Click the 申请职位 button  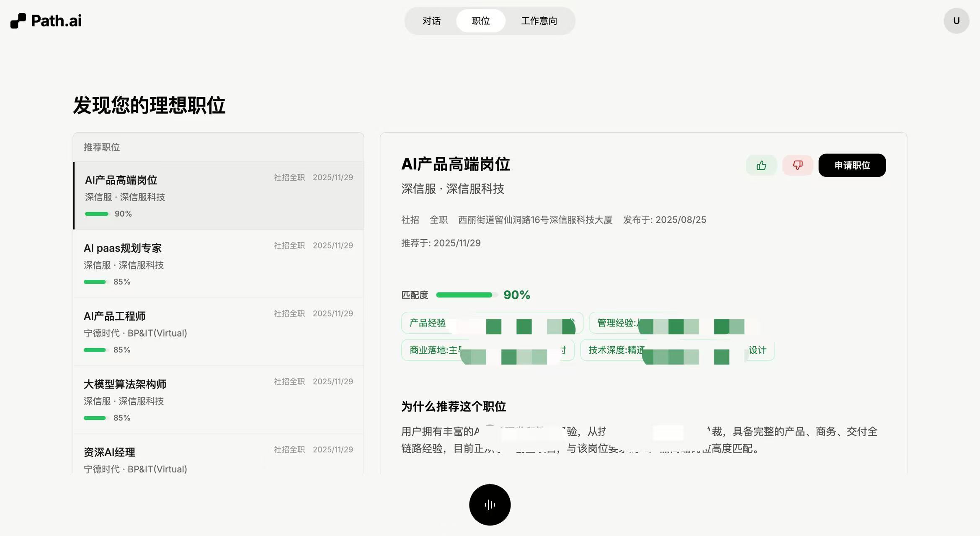click(x=852, y=165)
